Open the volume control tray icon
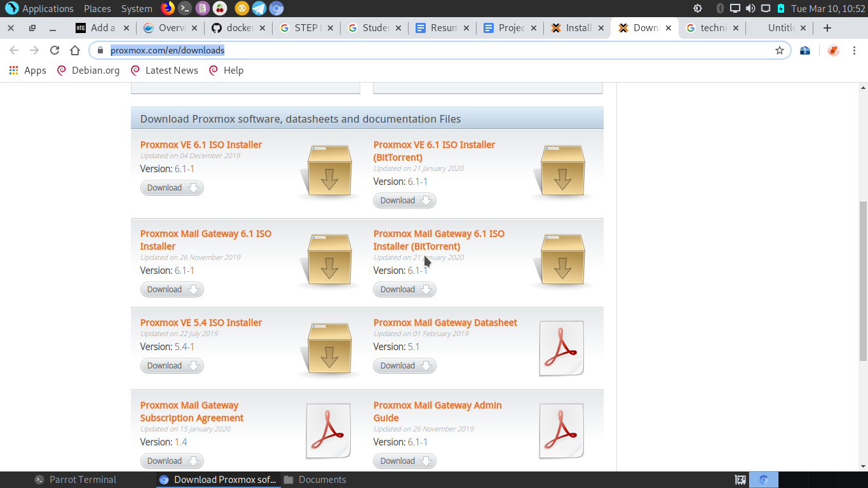 click(x=750, y=8)
